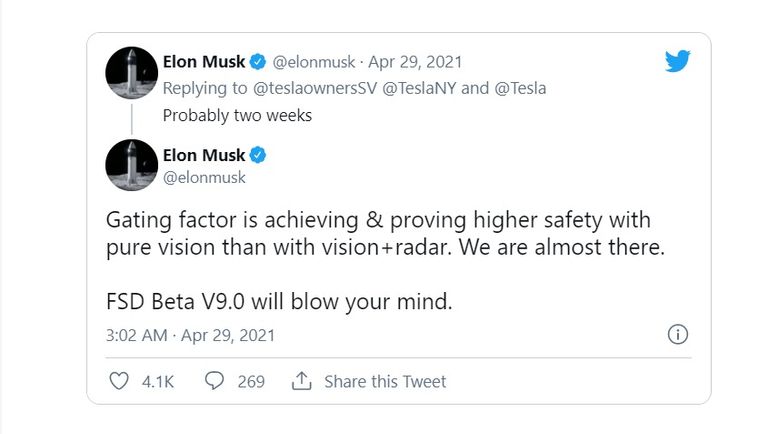Click the share arrow icon
The image size is (768, 434).
[x=301, y=381]
